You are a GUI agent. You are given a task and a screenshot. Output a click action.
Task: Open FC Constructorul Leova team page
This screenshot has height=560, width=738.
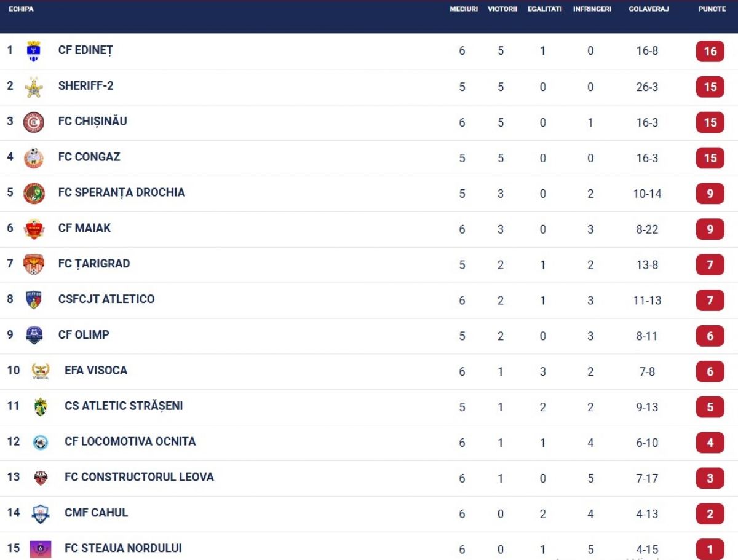(x=139, y=477)
